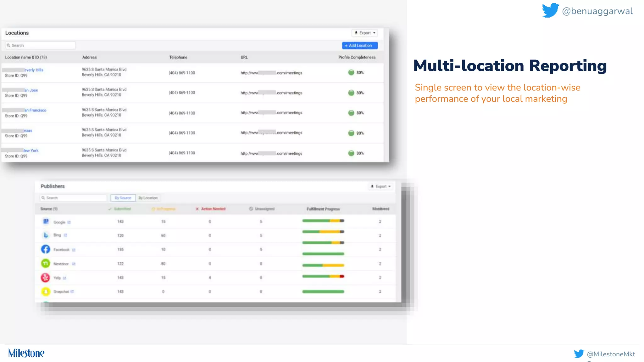Open the Publishers Export dropdown
Image resolution: width=644 pixels, height=362 pixels.
pos(381,186)
